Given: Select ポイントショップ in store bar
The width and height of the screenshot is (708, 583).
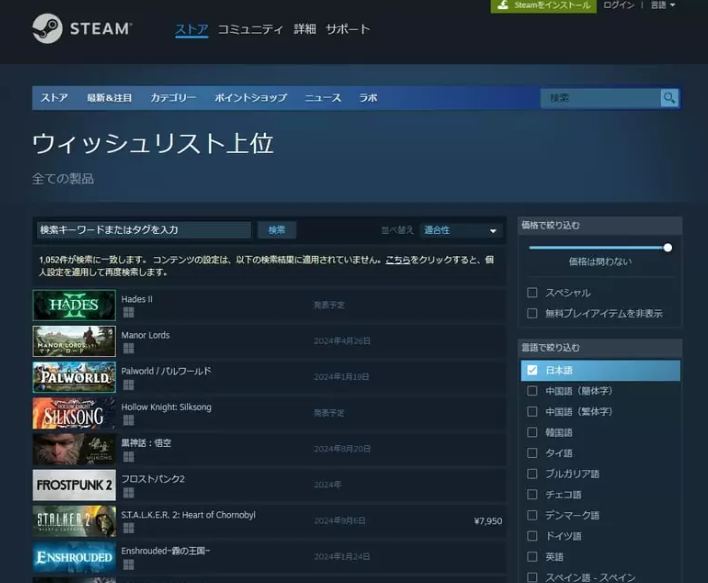Looking at the screenshot, I should pos(251,98).
